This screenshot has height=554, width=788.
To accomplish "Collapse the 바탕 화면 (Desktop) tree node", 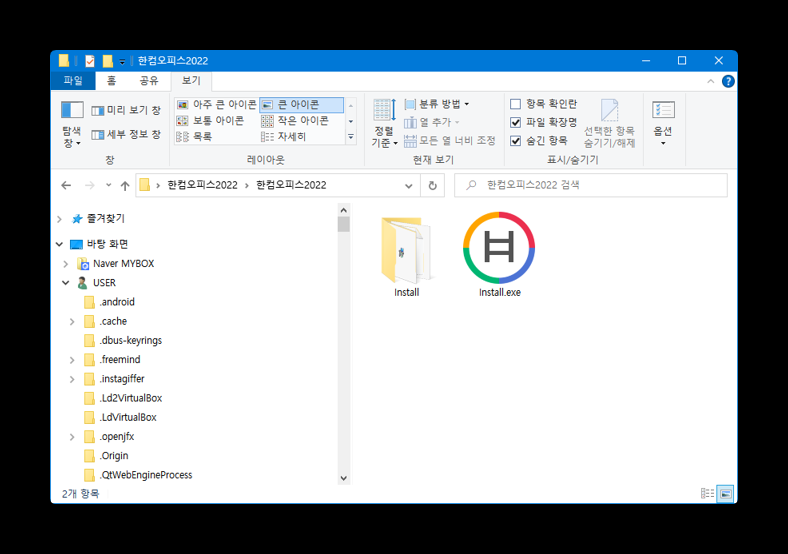I will pos(59,244).
